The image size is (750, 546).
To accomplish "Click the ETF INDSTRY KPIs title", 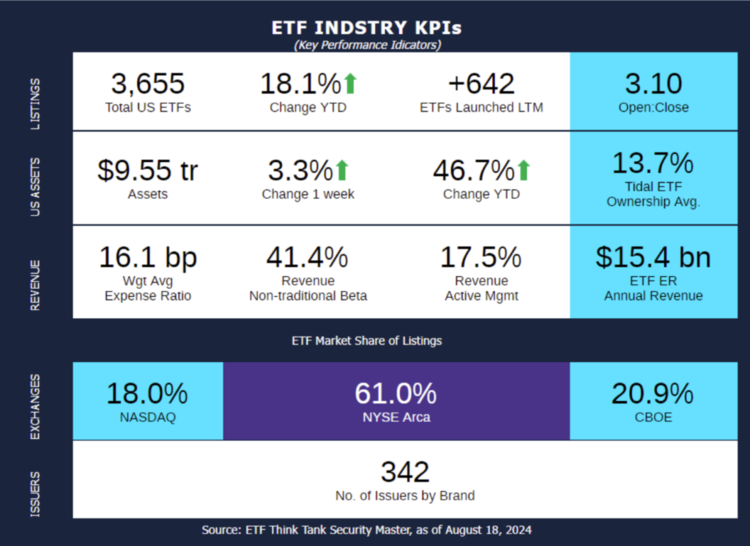I will tap(367, 27).
